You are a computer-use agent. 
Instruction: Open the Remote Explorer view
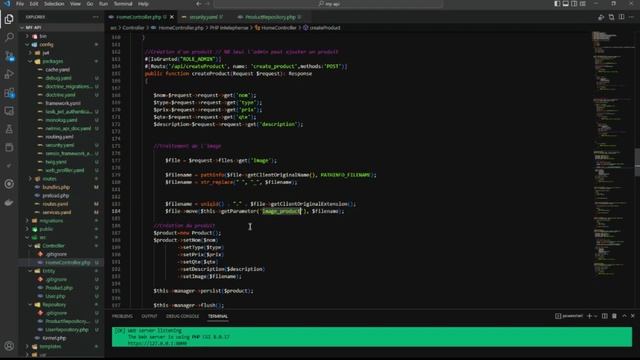click(9, 111)
